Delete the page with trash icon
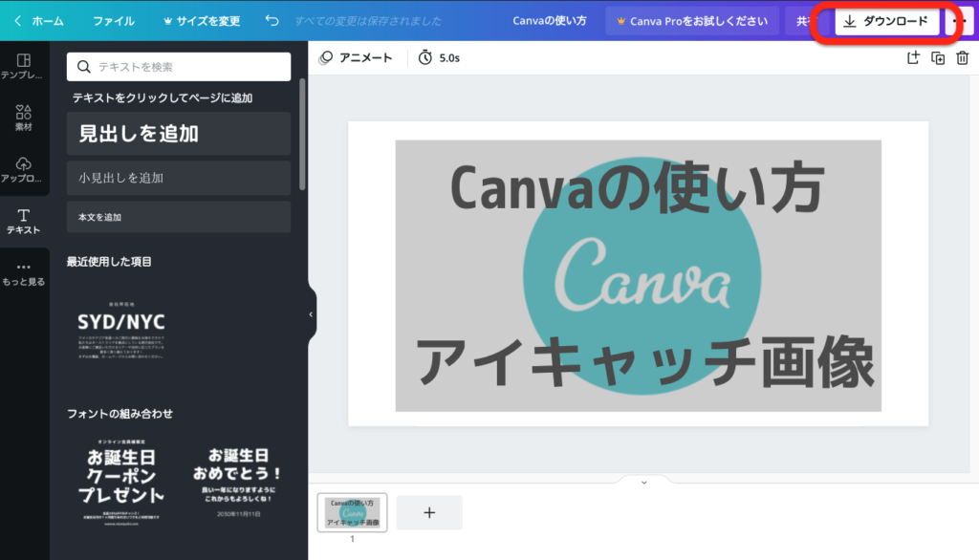Screen dimensions: 979x560 tap(962, 58)
